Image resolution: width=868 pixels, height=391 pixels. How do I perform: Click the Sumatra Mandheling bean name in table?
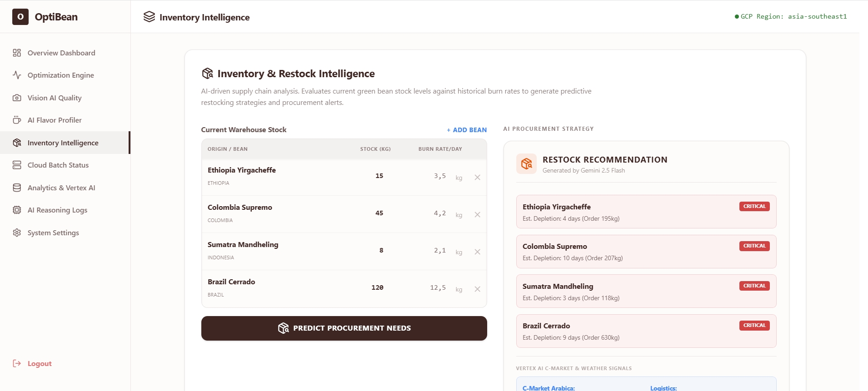coord(243,244)
